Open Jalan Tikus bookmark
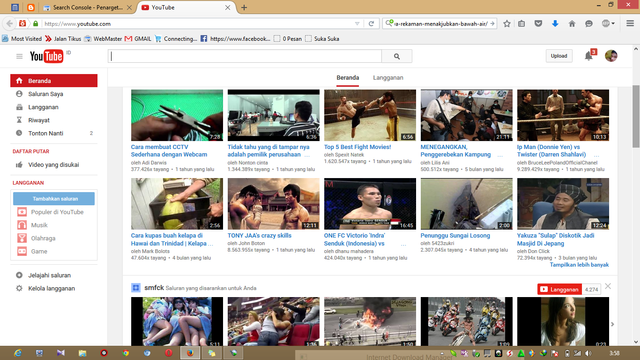This screenshot has height=360, width=640. 63,39
